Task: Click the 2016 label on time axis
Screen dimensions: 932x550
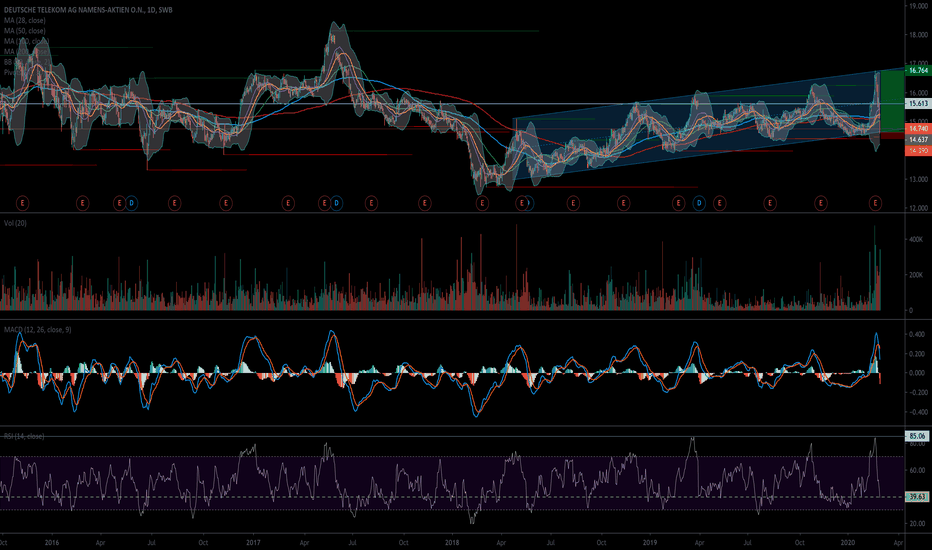Action: [x=52, y=542]
